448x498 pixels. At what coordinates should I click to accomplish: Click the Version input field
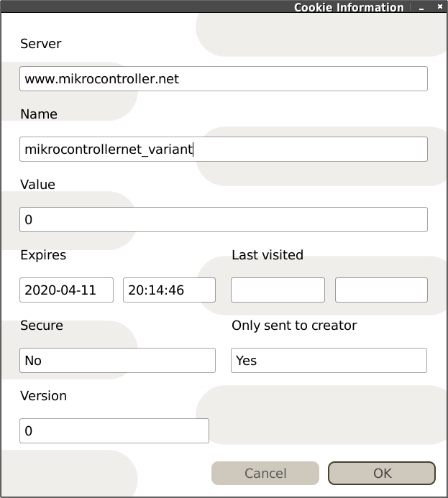114,431
